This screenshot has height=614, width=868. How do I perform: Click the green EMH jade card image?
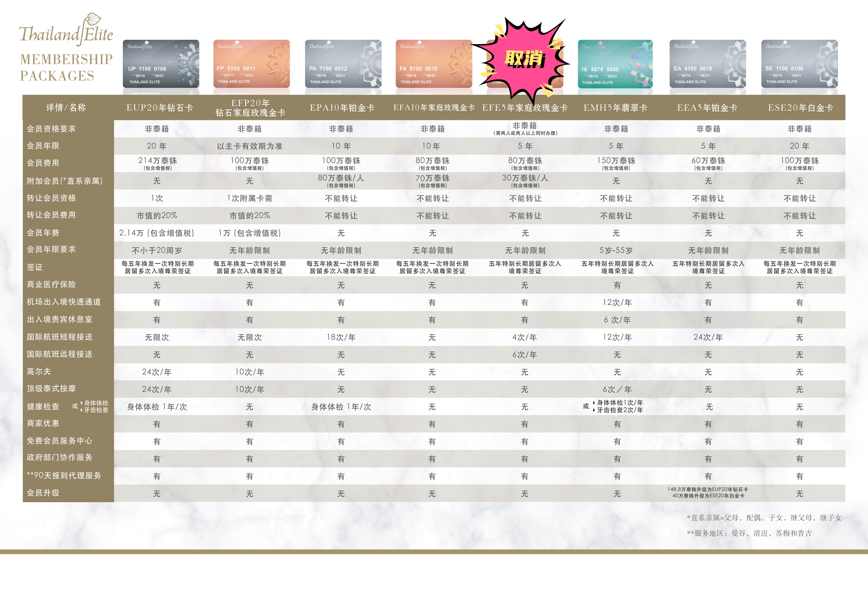(x=615, y=64)
